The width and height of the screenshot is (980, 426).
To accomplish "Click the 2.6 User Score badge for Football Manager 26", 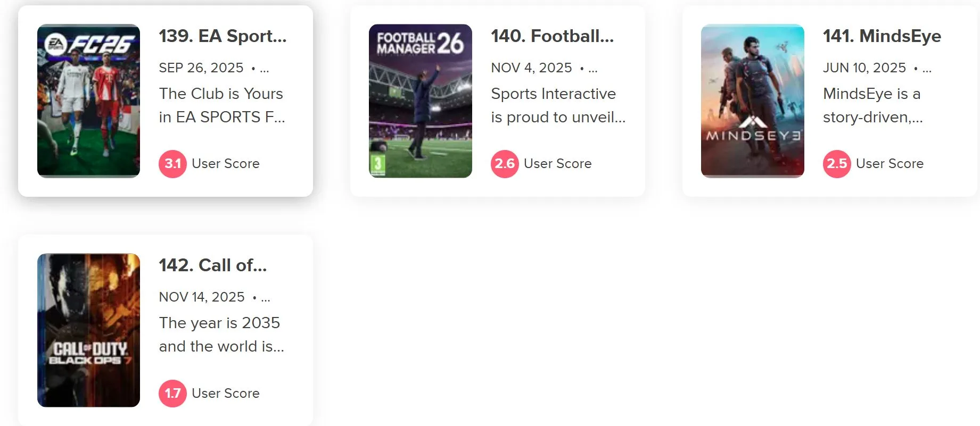I will pyautogui.click(x=504, y=164).
